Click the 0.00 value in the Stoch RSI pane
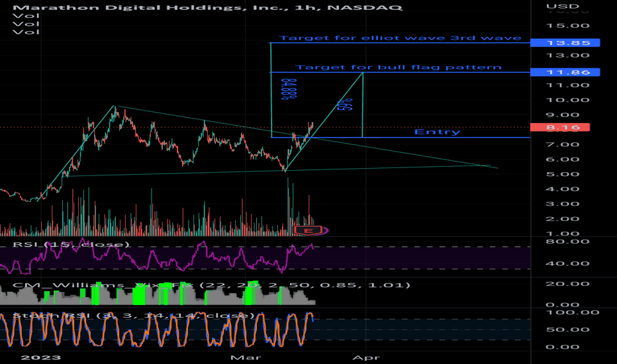Image resolution: width=617 pixels, height=364 pixels. pos(563,347)
